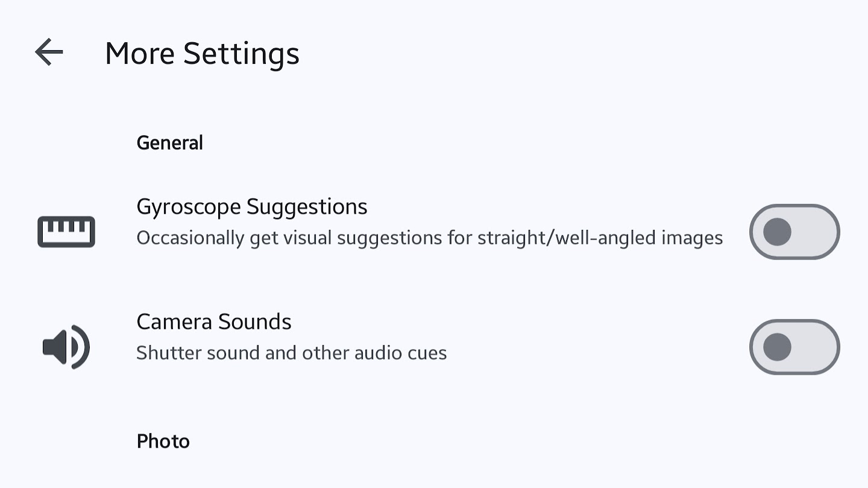
Task: Select the Gyroscope Suggestions title text
Action: [x=252, y=207]
